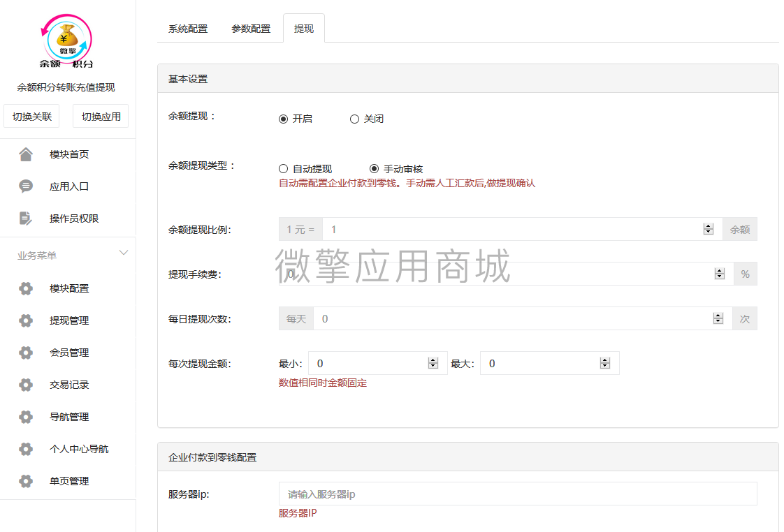
Task: Open the 参数配置 tab
Action: [251, 28]
